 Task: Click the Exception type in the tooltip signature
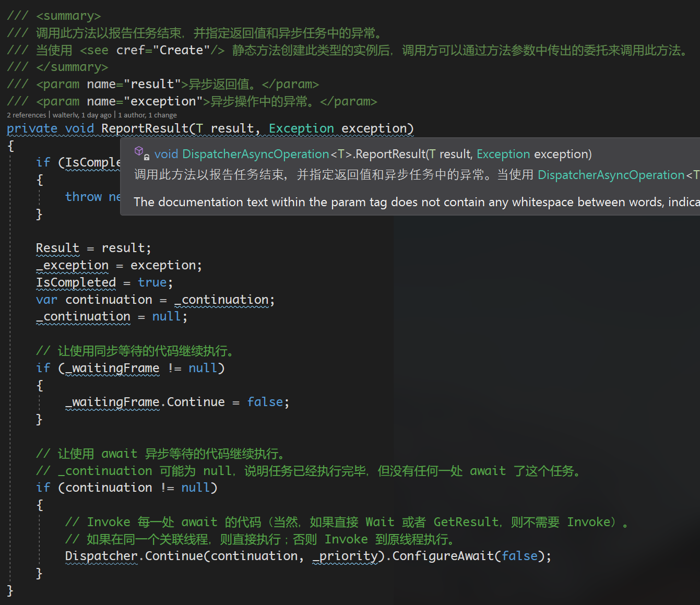click(503, 154)
